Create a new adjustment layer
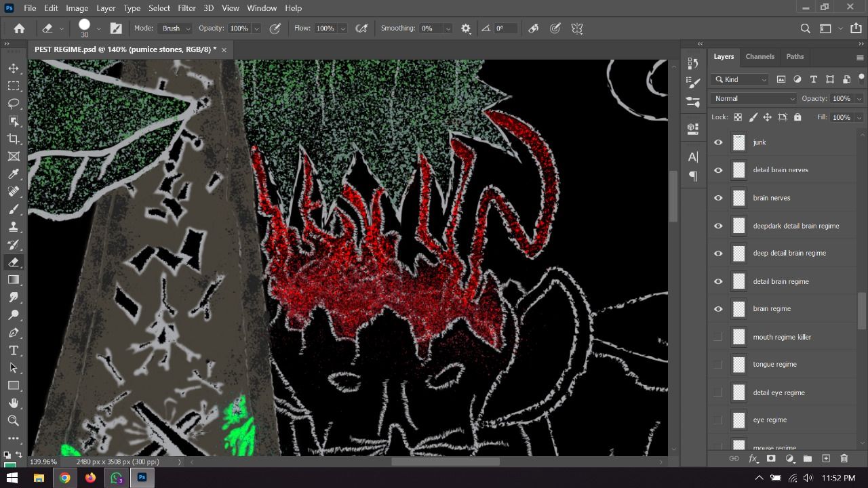The width and height of the screenshot is (868, 488). point(789,459)
